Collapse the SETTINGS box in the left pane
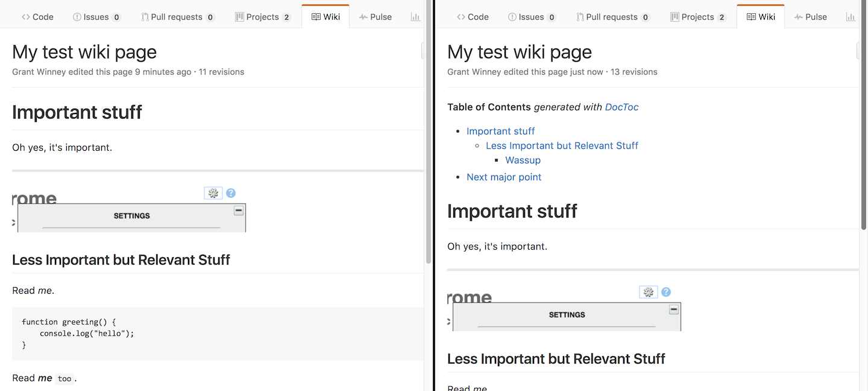868x391 pixels. 239,211
